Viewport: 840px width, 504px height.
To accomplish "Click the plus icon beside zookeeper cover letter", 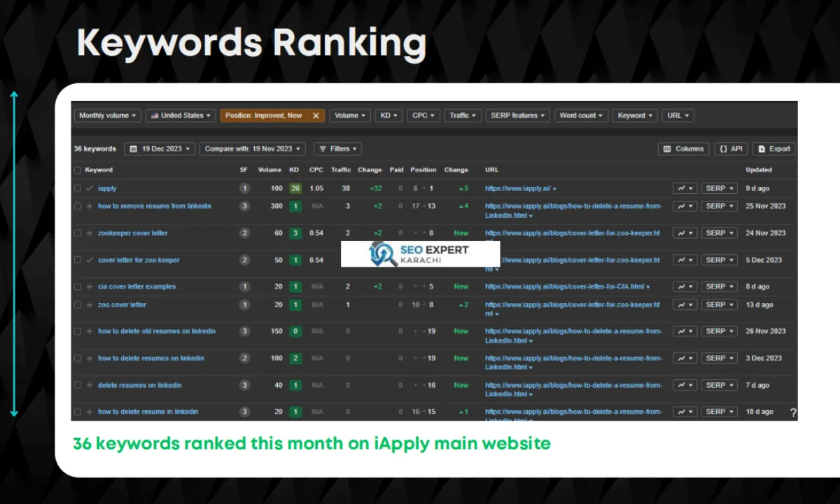I will pos(90,233).
